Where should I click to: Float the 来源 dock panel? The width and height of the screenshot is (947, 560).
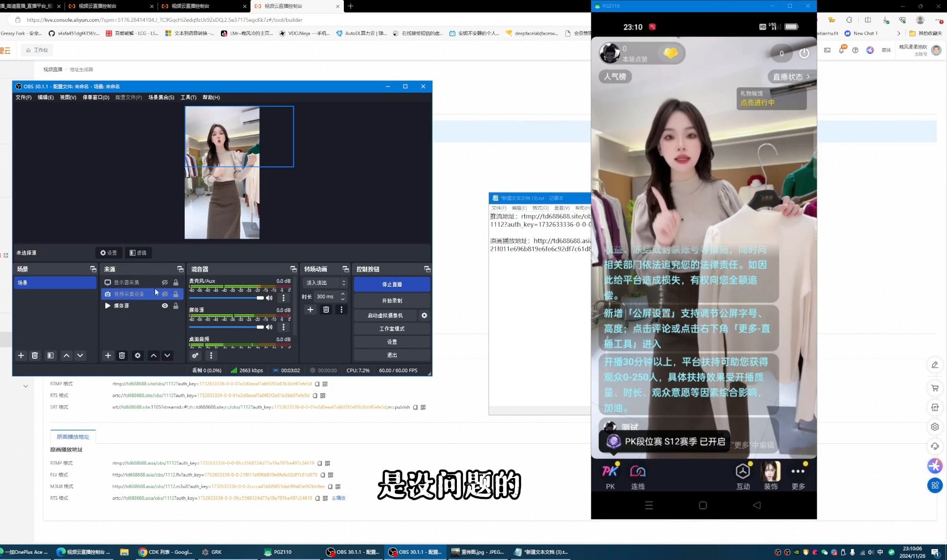click(180, 269)
